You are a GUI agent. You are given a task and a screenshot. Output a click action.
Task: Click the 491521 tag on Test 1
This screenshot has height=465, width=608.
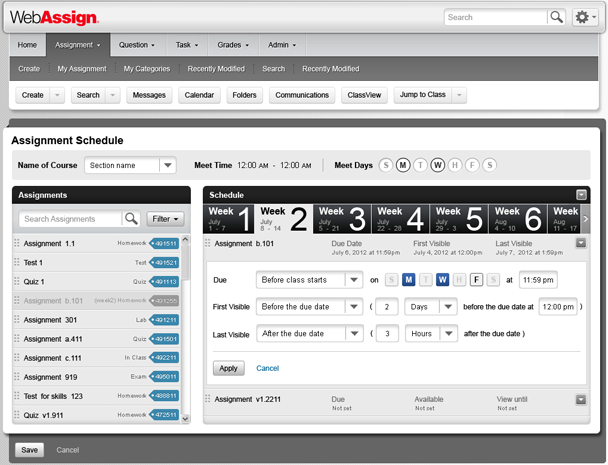pyautogui.click(x=164, y=262)
